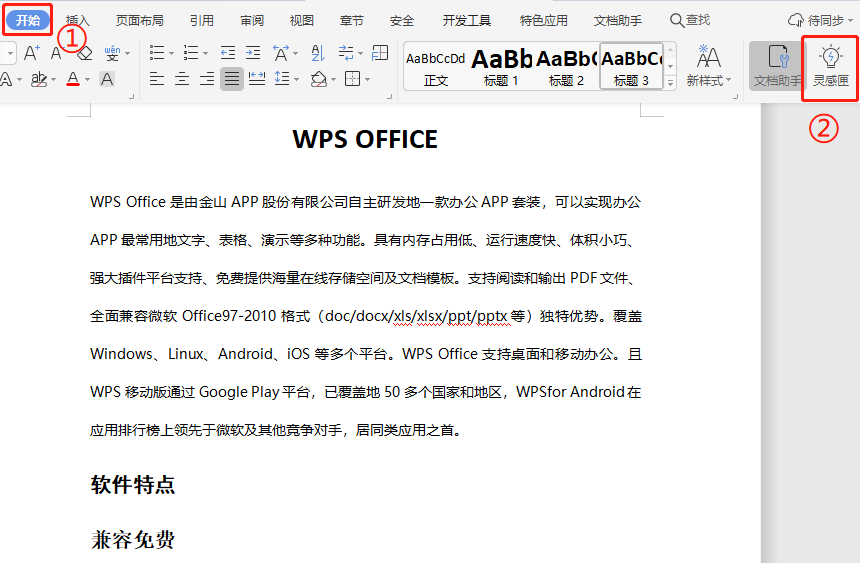Image resolution: width=860 pixels, height=563 pixels.
Task: Apply distributed alignment
Action: (257, 79)
